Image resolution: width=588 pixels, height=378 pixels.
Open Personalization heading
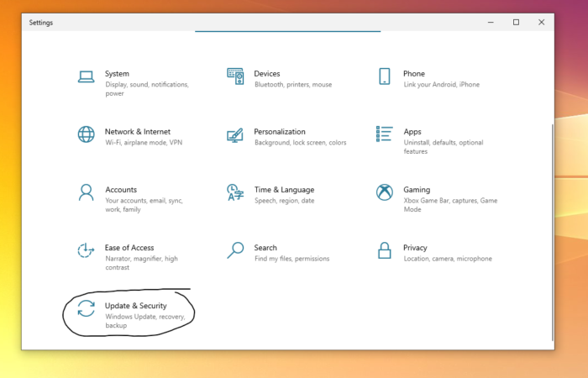tap(280, 132)
